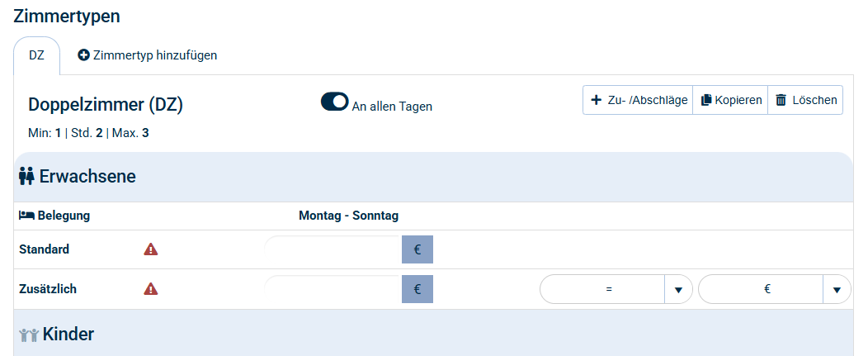Click the Standard price input field
868x356 pixels.
coord(333,249)
